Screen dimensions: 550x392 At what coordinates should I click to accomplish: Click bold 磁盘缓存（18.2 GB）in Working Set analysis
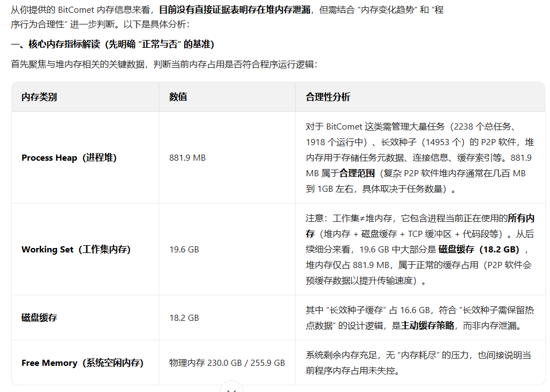(x=479, y=249)
